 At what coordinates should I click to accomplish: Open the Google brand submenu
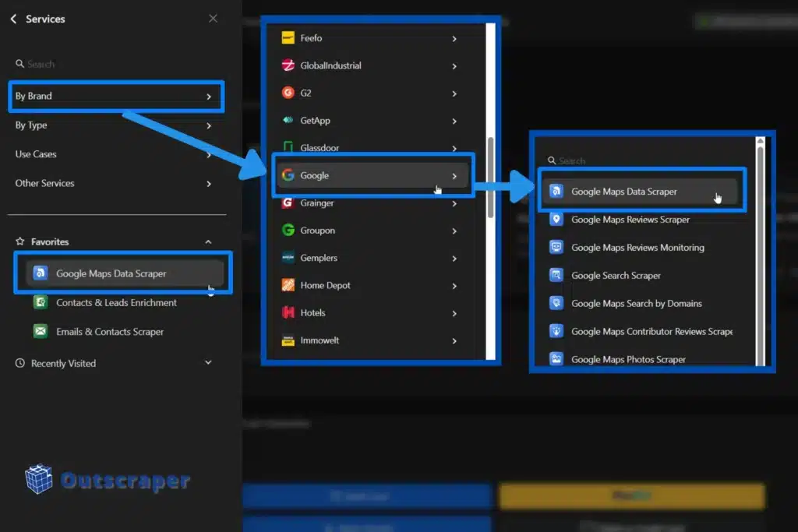373,175
